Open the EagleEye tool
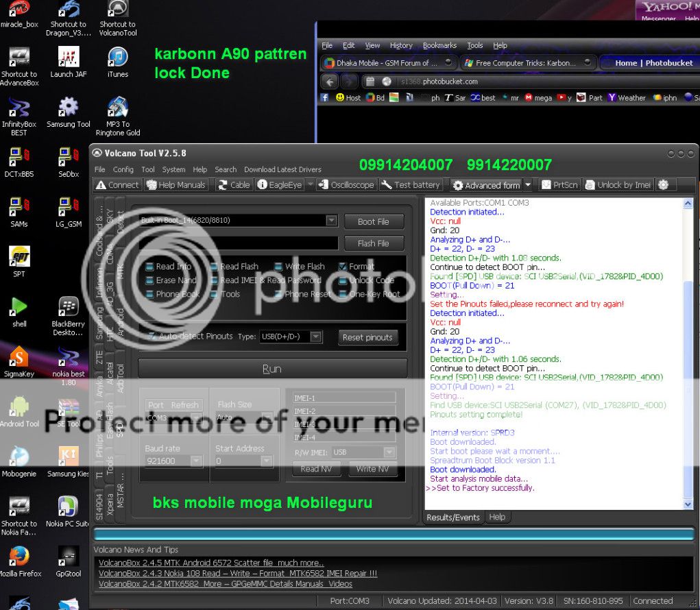The image size is (700, 610). point(280,185)
